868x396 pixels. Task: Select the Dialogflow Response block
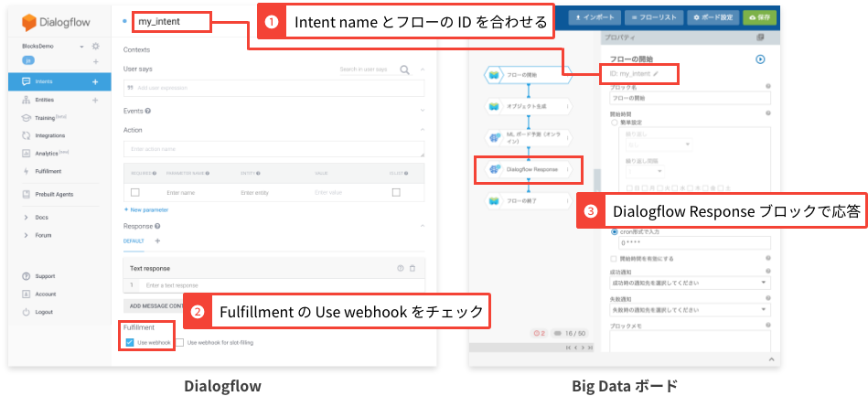click(528, 169)
